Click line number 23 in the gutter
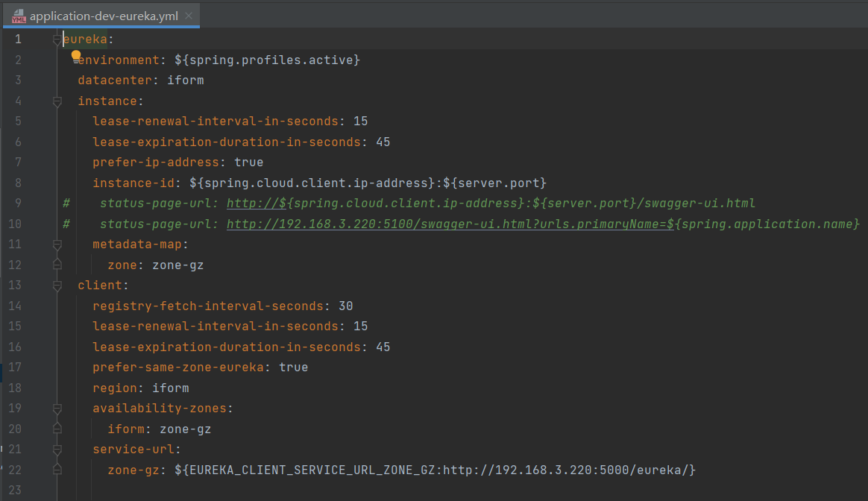The width and height of the screenshot is (868, 501). pyautogui.click(x=16, y=491)
